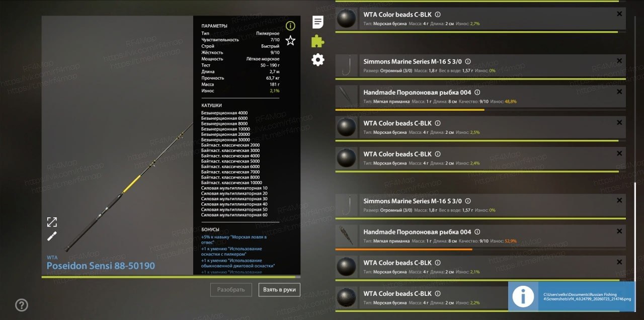Switch to the puzzle piece components tab
This screenshot has width=644, height=320.
point(318,41)
